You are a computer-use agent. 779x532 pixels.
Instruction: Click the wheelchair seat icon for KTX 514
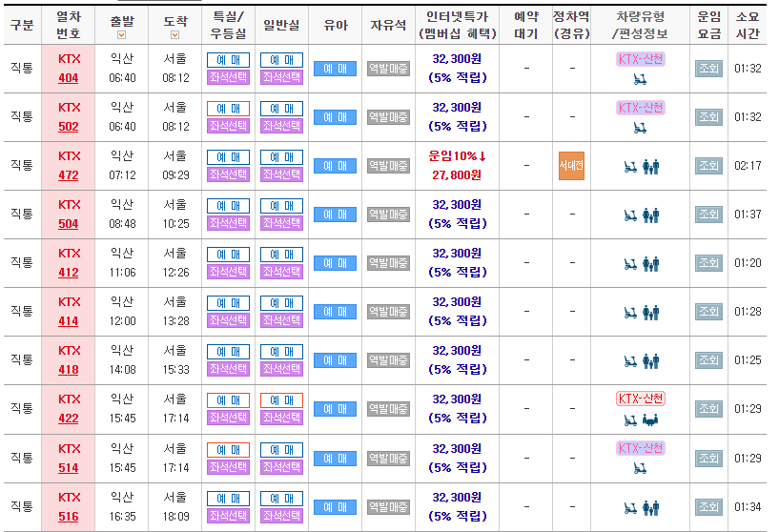[640, 468]
